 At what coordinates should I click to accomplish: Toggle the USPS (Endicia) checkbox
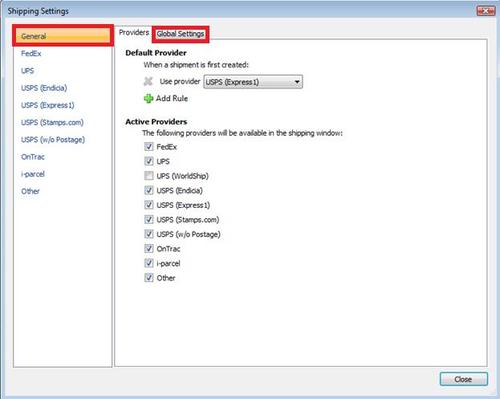149,190
